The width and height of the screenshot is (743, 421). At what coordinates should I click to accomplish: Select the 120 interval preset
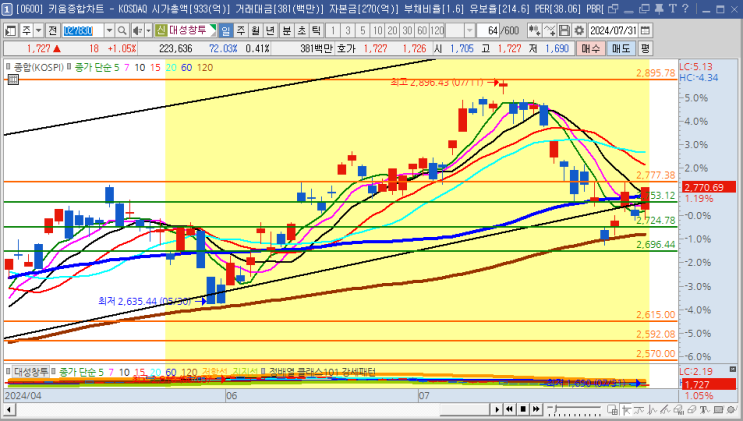pyautogui.click(x=437, y=30)
